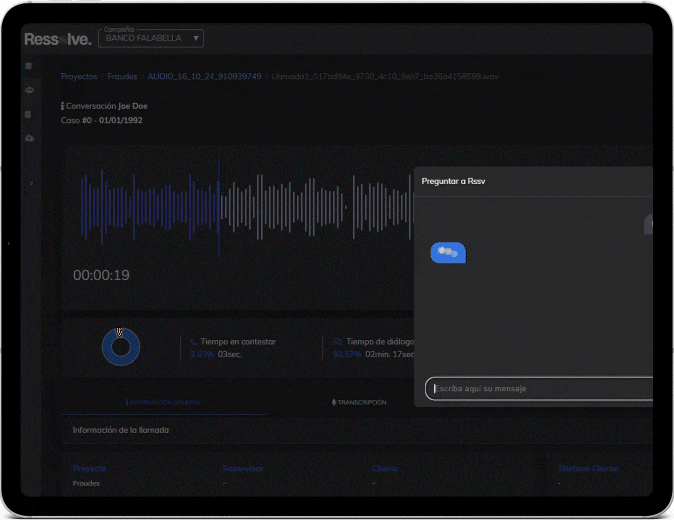The image size is (674, 520).
Task: Click the cloud upload sidebar icon
Action: [x=29, y=138]
